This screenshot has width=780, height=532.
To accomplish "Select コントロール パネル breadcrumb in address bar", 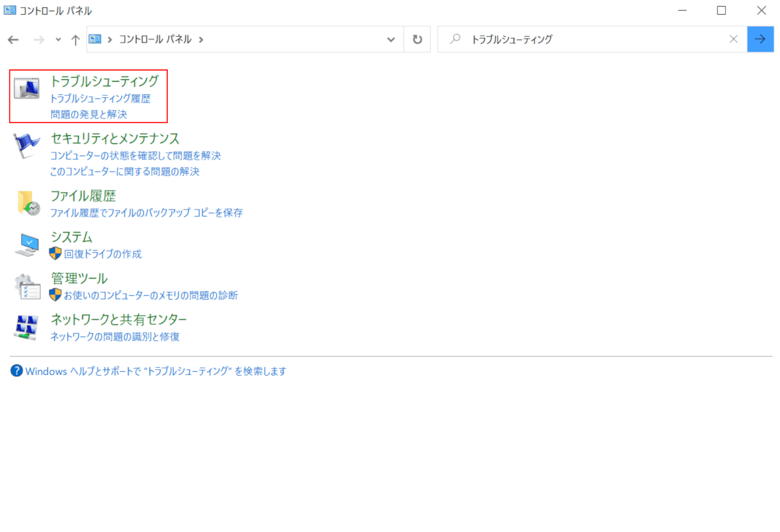I will coord(155,39).
